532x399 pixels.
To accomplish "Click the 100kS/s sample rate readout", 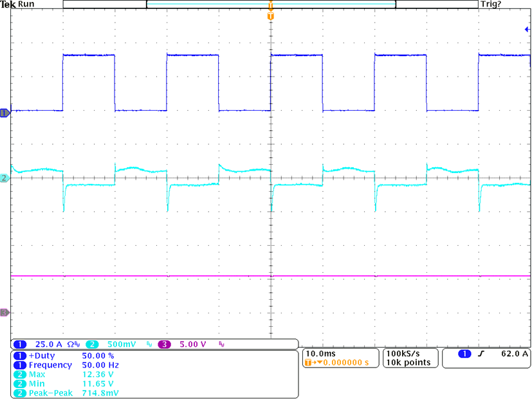I will [403, 354].
